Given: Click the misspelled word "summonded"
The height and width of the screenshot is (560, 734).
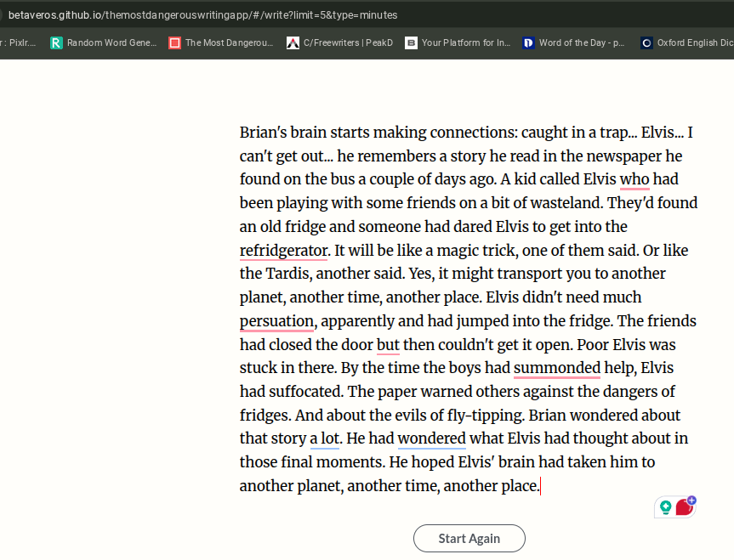Looking at the screenshot, I should 556,369.
